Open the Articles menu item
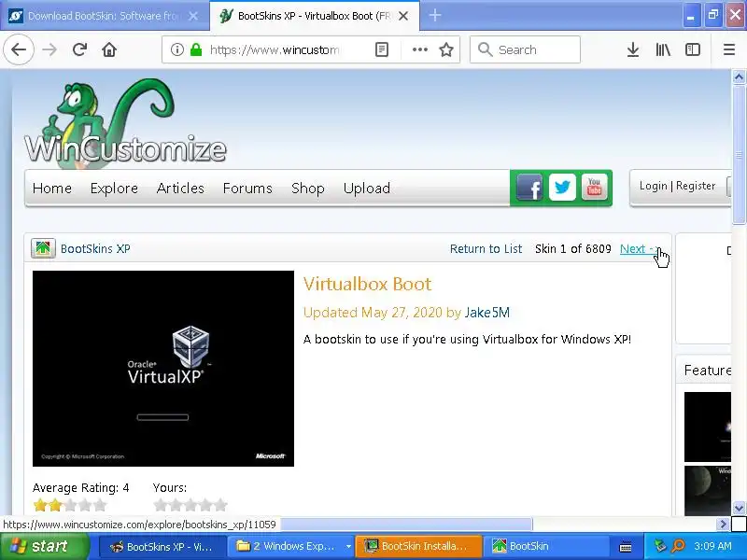This screenshot has width=747, height=560. click(x=180, y=189)
